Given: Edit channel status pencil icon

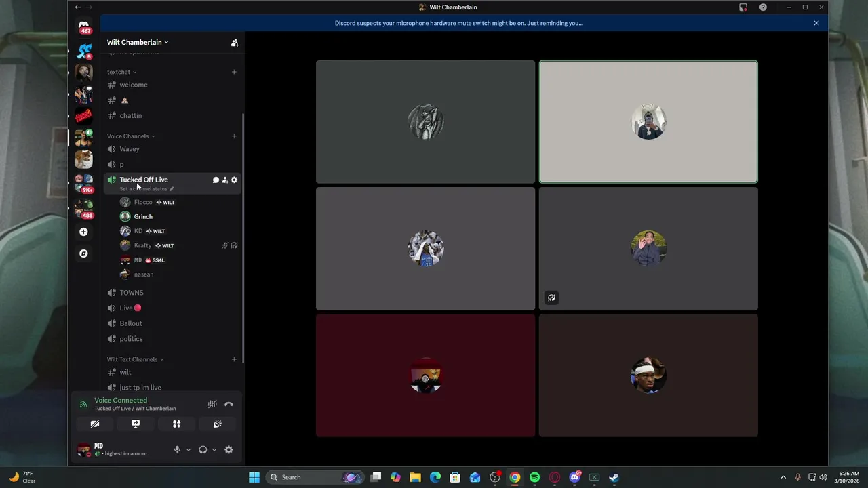Looking at the screenshot, I should point(172,189).
